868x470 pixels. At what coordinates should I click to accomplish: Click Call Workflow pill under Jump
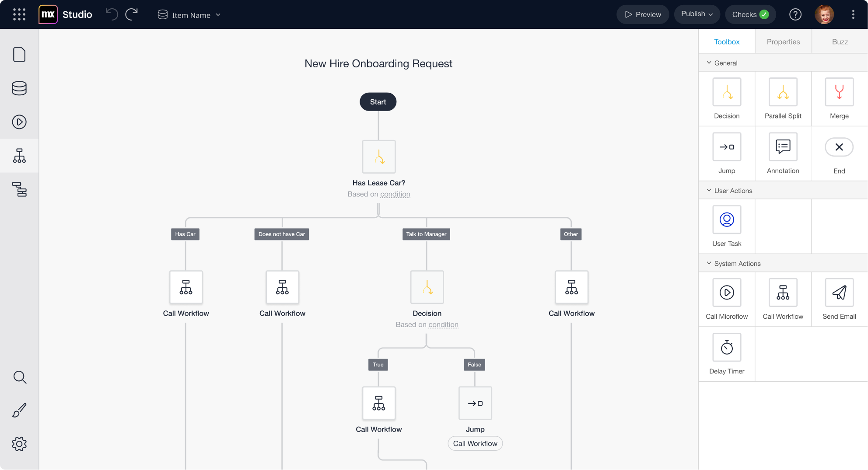pos(475,443)
